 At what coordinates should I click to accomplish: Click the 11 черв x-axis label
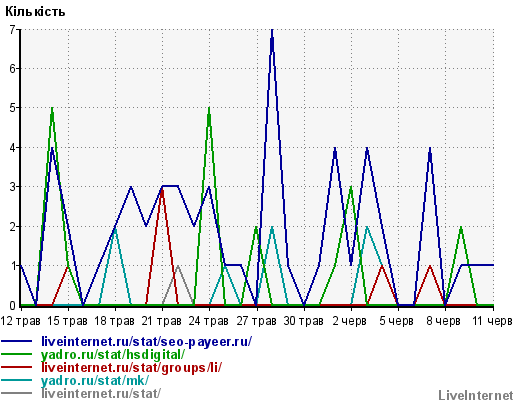point(492,321)
